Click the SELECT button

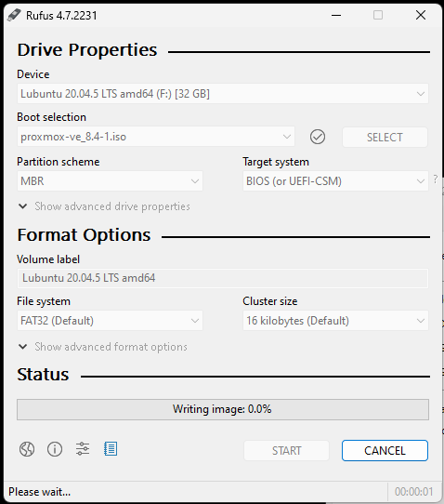coord(385,138)
